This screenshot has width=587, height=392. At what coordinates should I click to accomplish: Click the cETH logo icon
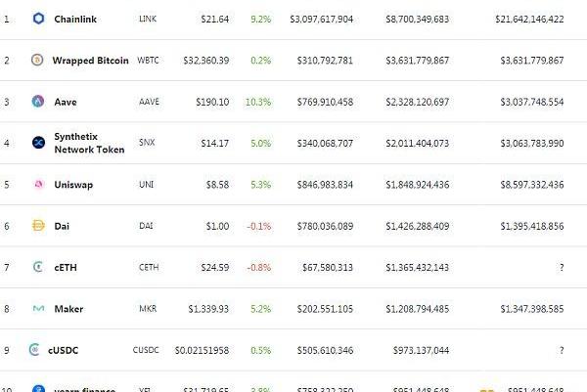pyautogui.click(x=38, y=267)
